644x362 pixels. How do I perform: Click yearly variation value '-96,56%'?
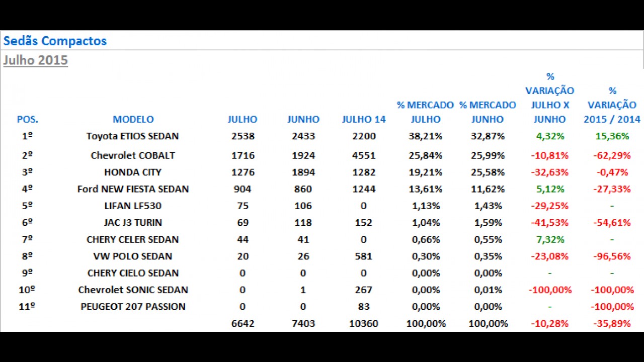click(612, 256)
